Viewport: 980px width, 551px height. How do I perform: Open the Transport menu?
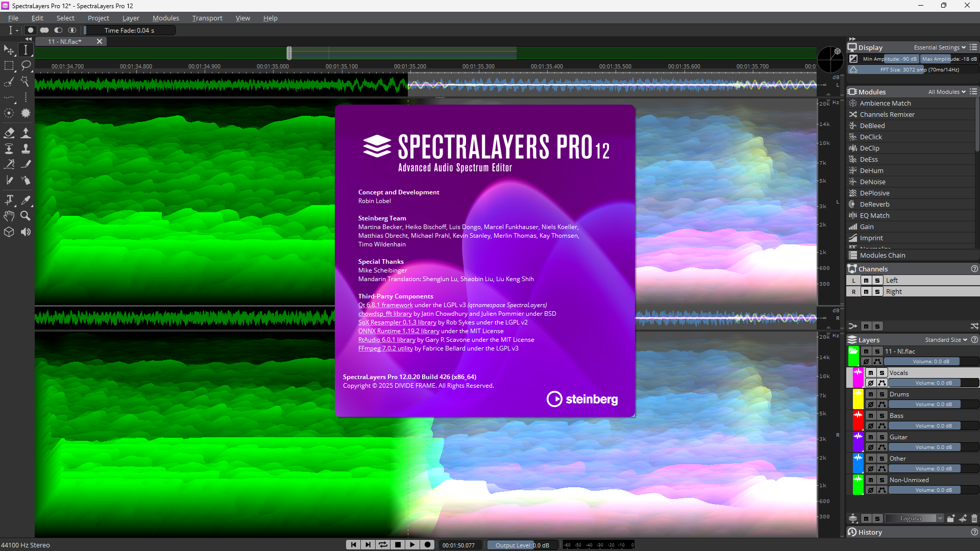pos(207,18)
